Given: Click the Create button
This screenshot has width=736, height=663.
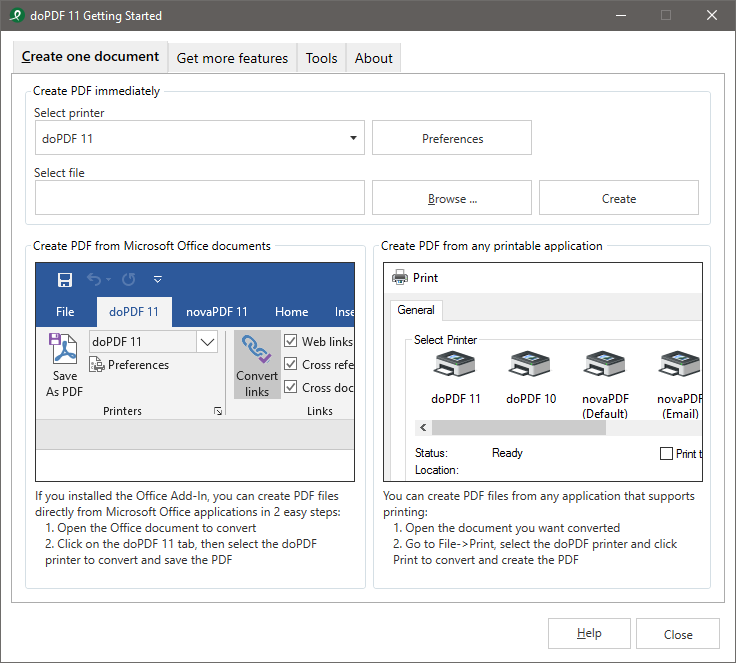Looking at the screenshot, I should point(619,198).
